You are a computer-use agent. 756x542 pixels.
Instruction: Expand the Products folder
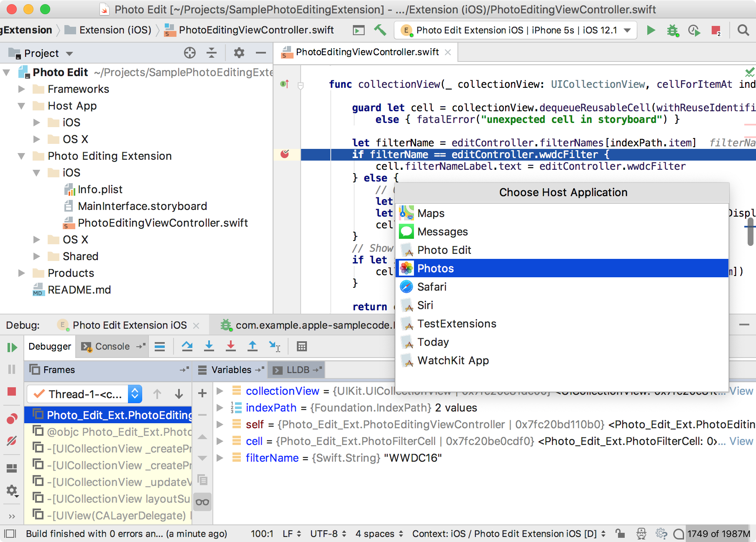21,273
